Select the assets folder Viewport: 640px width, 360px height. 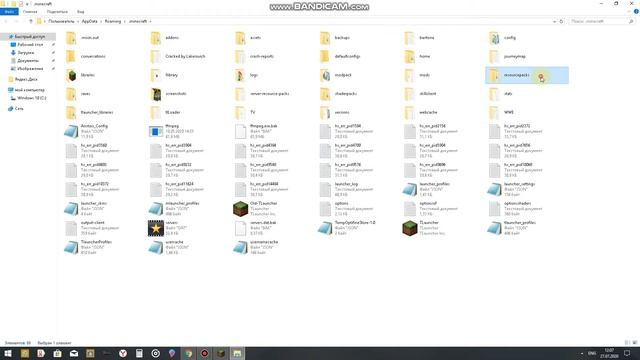coord(249,38)
